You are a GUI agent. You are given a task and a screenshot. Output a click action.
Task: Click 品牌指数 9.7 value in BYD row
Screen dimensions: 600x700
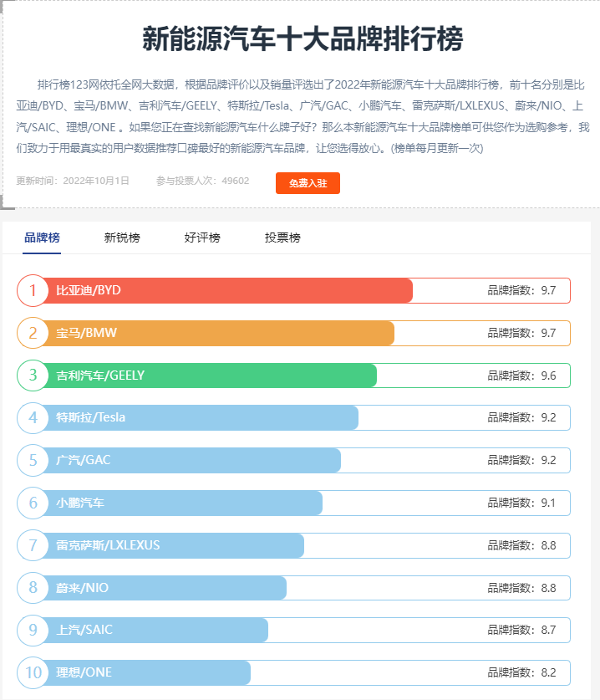click(521, 290)
